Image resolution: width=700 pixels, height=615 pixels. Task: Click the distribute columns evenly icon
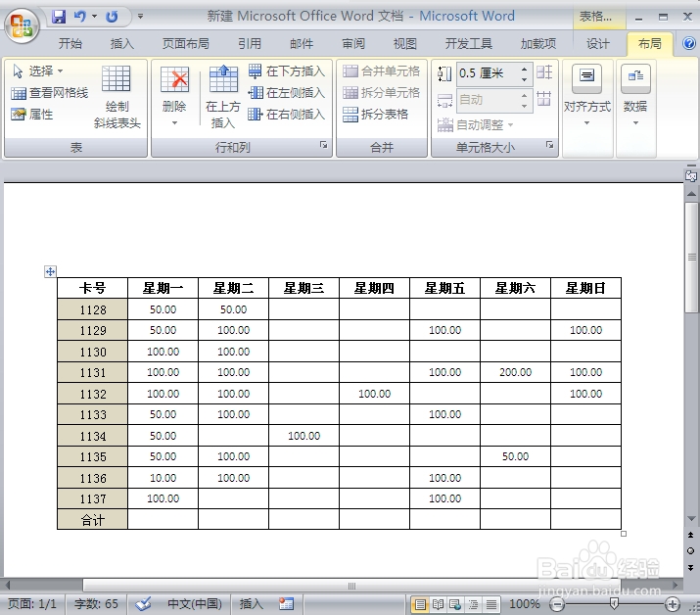click(x=544, y=98)
